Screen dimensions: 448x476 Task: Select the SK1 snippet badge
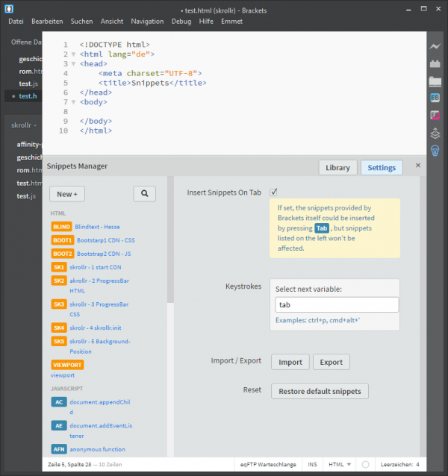tap(59, 267)
